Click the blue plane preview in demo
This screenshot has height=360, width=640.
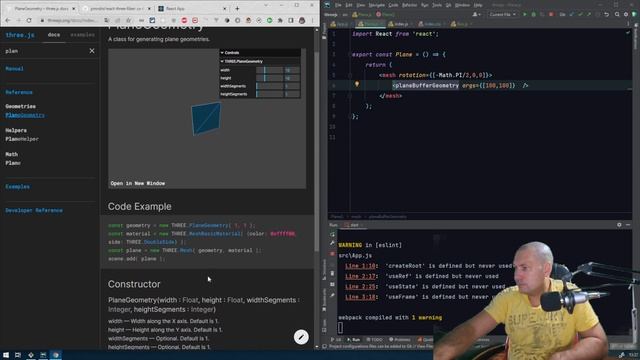[206, 118]
